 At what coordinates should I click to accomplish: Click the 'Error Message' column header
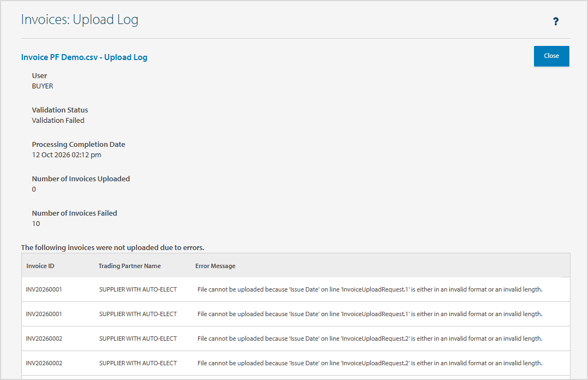[215, 266]
